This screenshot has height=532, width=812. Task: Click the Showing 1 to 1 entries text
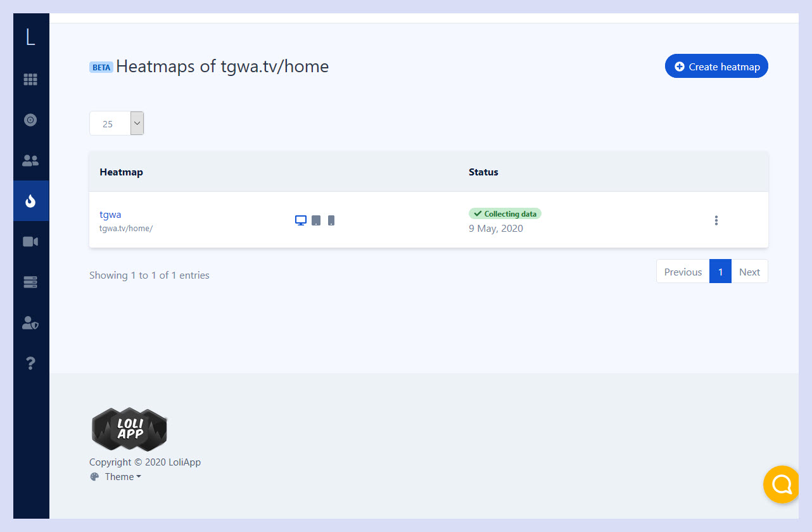(149, 275)
